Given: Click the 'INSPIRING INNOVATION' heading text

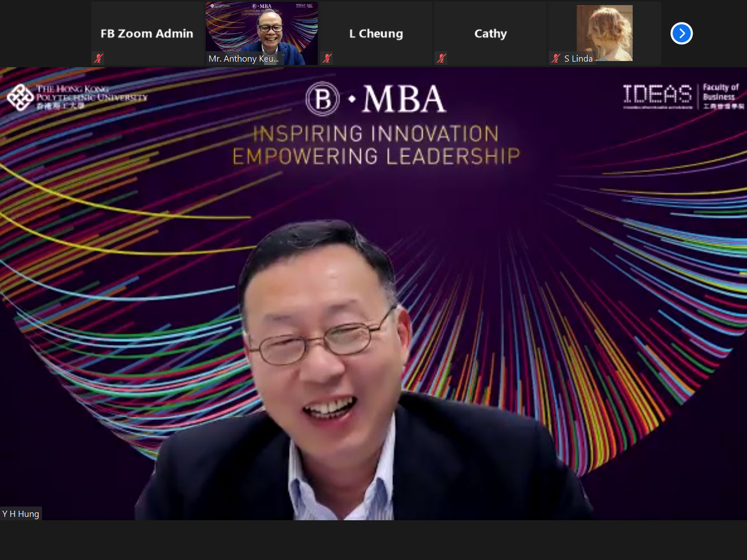Looking at the screenshot, I should tap(375, 134).
